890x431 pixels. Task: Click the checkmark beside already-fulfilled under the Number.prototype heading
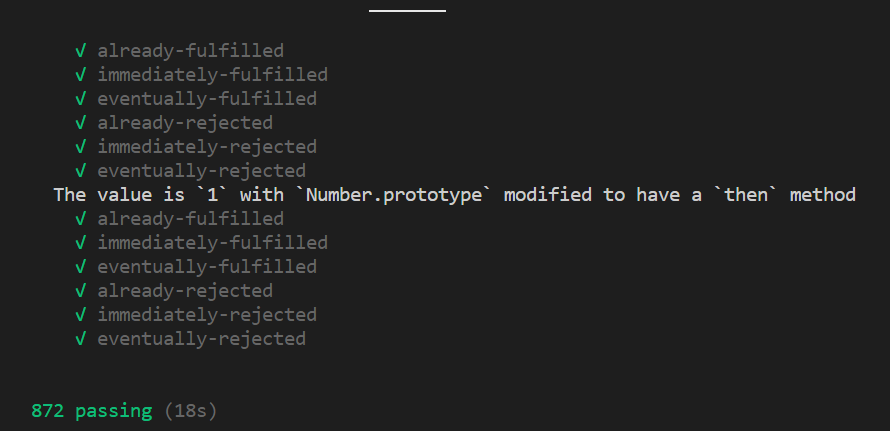click(x=80, y=219)
